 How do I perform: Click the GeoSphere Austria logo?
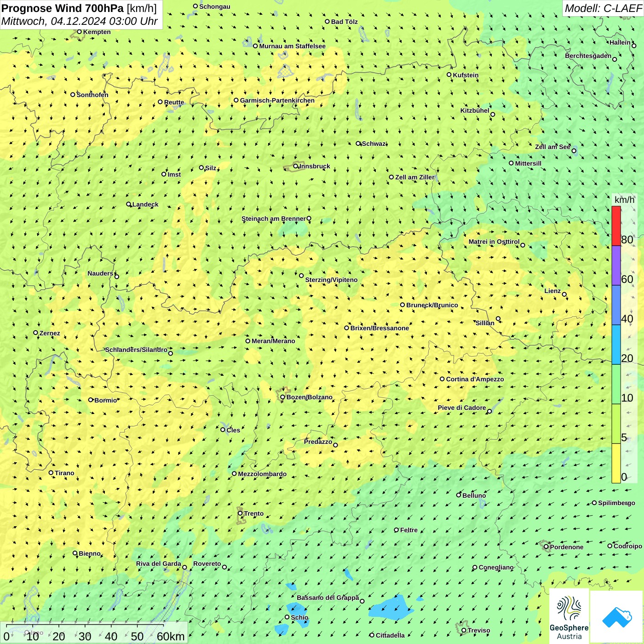[569, 617]
